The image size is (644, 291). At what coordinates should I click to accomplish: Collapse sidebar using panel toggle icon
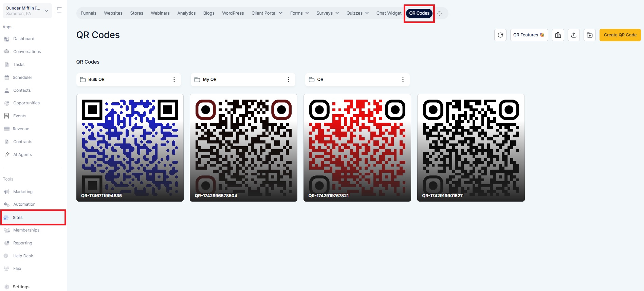[59, 10]
